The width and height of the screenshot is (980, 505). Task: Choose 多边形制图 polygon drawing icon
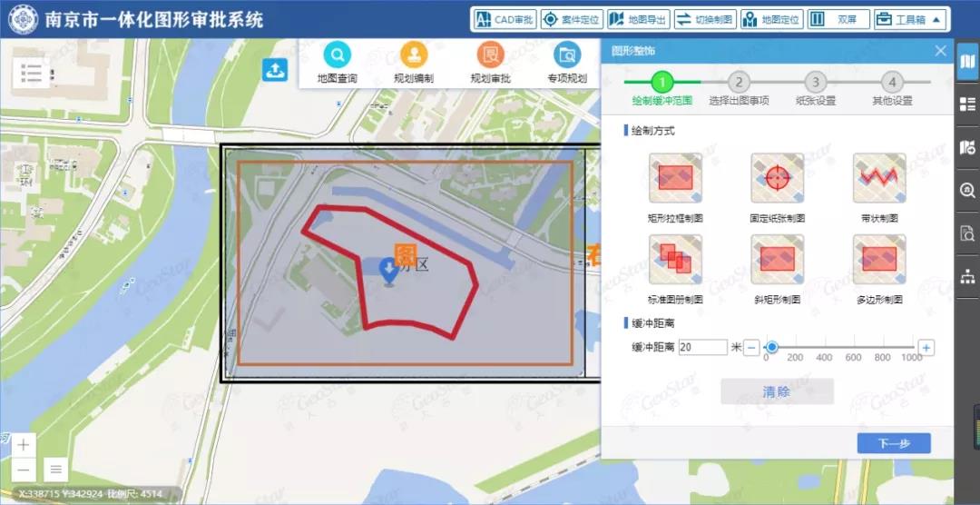[878, 260]
